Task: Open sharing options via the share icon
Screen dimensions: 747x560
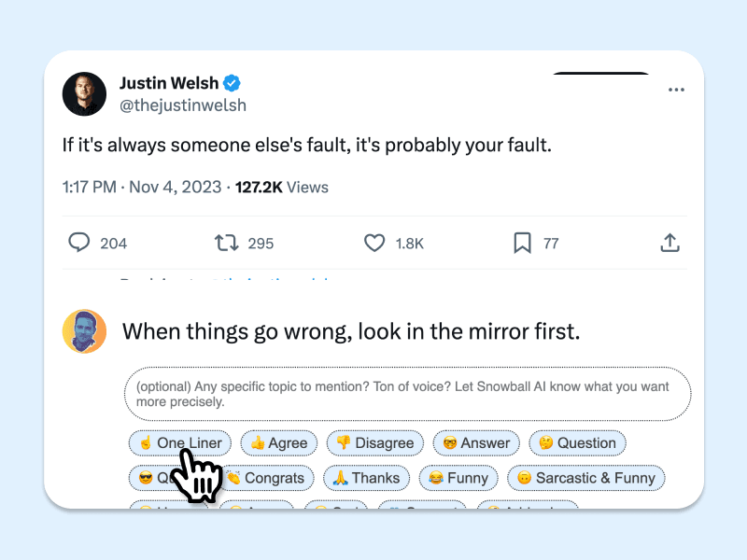Action: click(669, 242)
